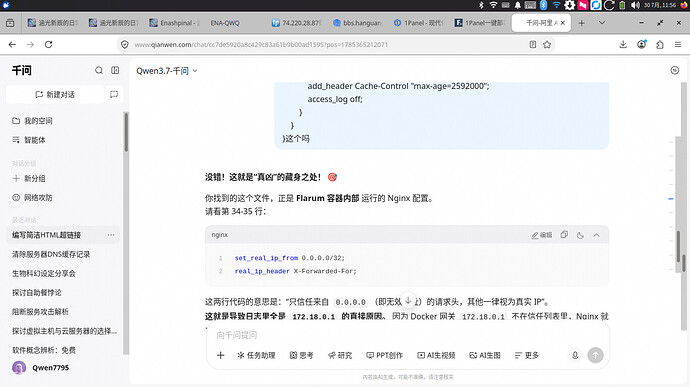The height and width of the screenshot is (387, 690).
Task: Click the history icon at top right of chat
Action: 675,70
